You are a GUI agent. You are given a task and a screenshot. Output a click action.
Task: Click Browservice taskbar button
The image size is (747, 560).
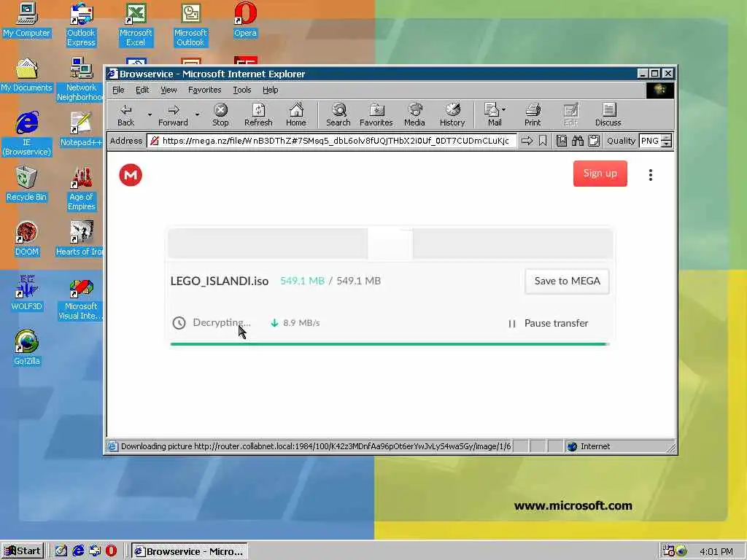pos(189,551)
